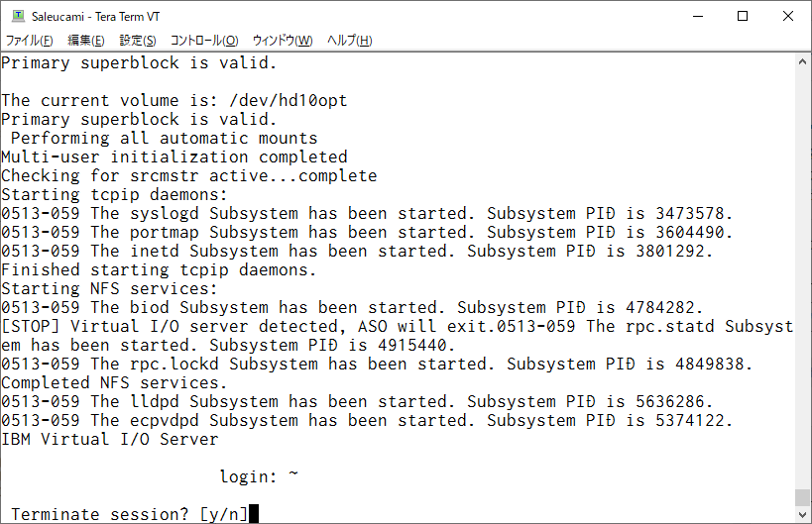
Task: Click at the Terminate session prompt cursor
Action: [x=253, y=514]
